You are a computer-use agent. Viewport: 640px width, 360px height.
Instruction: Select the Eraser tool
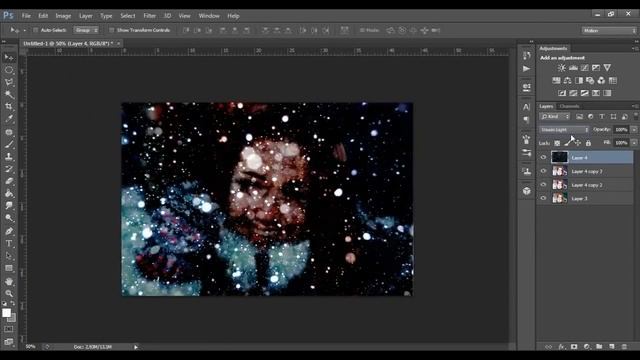click(x=9, y=181)
